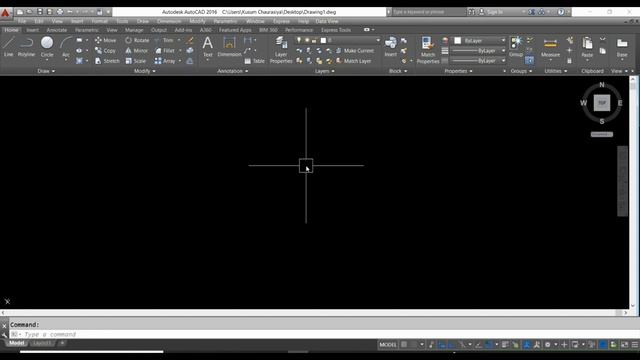Viewport: 640px width, 360px height.
Task: Expand the Annotation panel
Action: pyautogui.click(x=233, y=71)
